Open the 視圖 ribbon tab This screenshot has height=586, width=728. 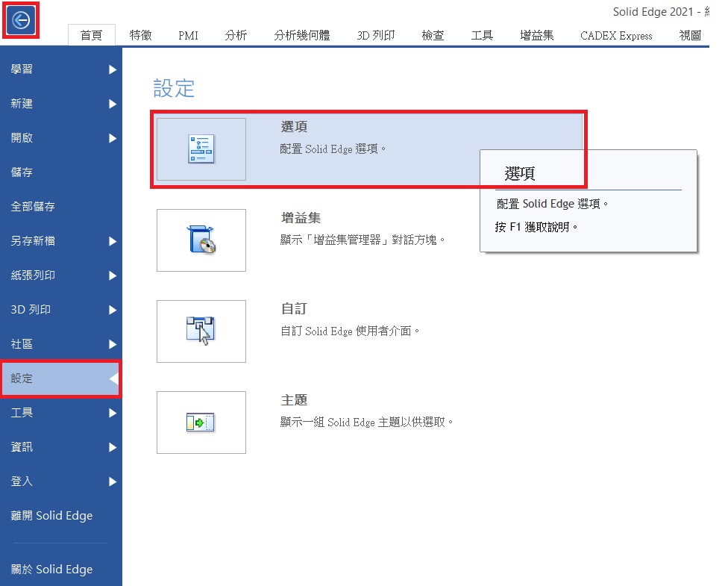[690, 35]
